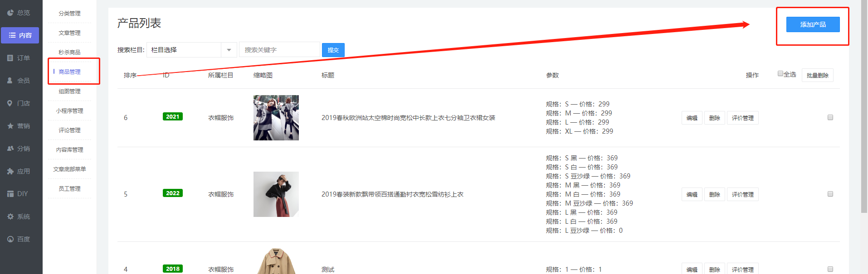
Task: Open the 系统 gear settings icon
Action: click(10, 216)
